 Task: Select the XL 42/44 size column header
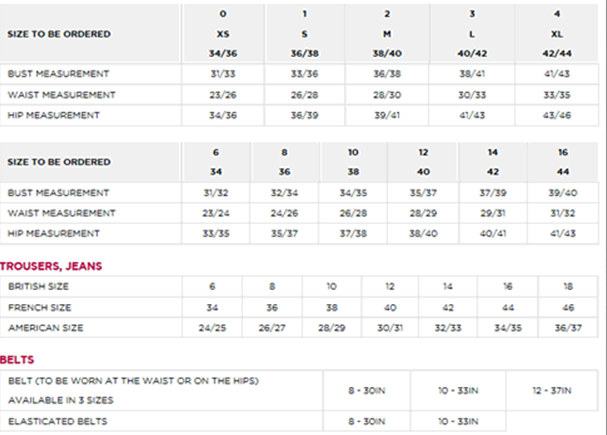point(557,34)
